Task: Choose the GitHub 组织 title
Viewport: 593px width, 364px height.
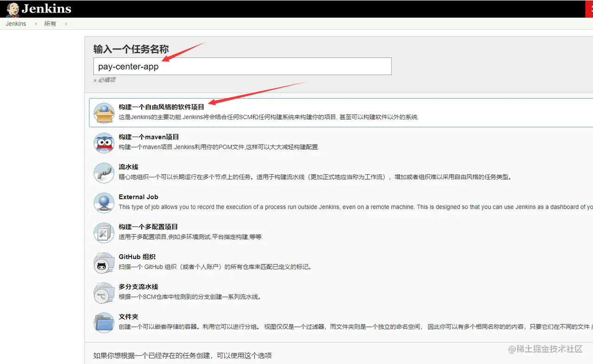Action: pyautogui.click(x=137, y=257)
